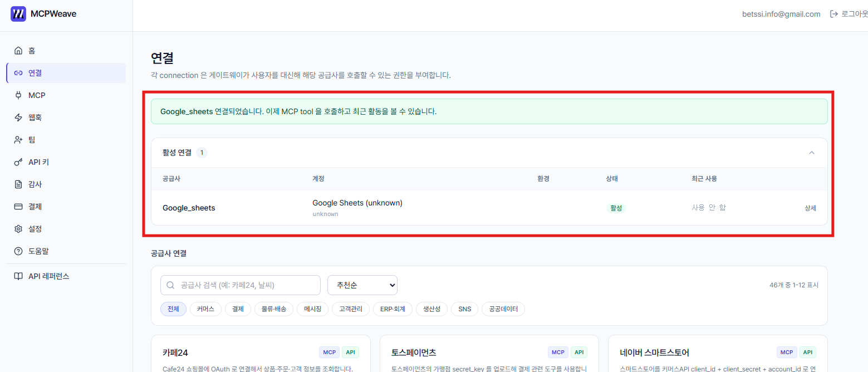Click the link icon beside 연결
The height and width of the screenshot is (372, 868).
[18, 73]
